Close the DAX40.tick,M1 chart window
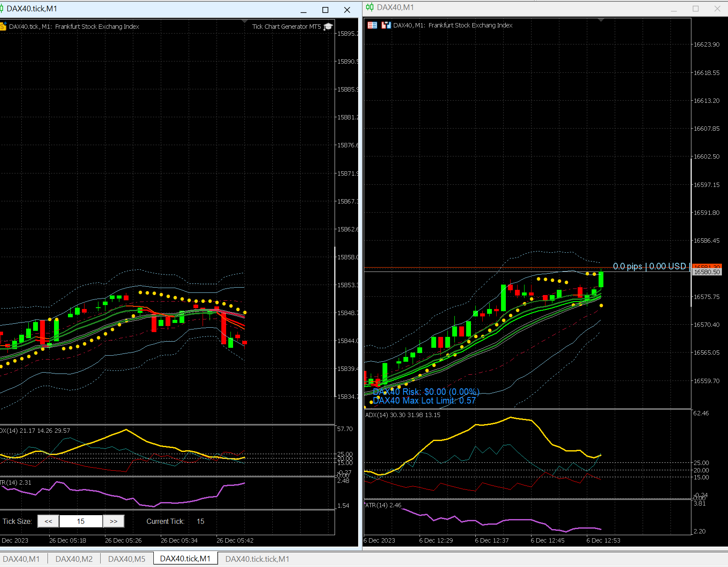Screen dimensions: 728x567 tap(347, 10)
